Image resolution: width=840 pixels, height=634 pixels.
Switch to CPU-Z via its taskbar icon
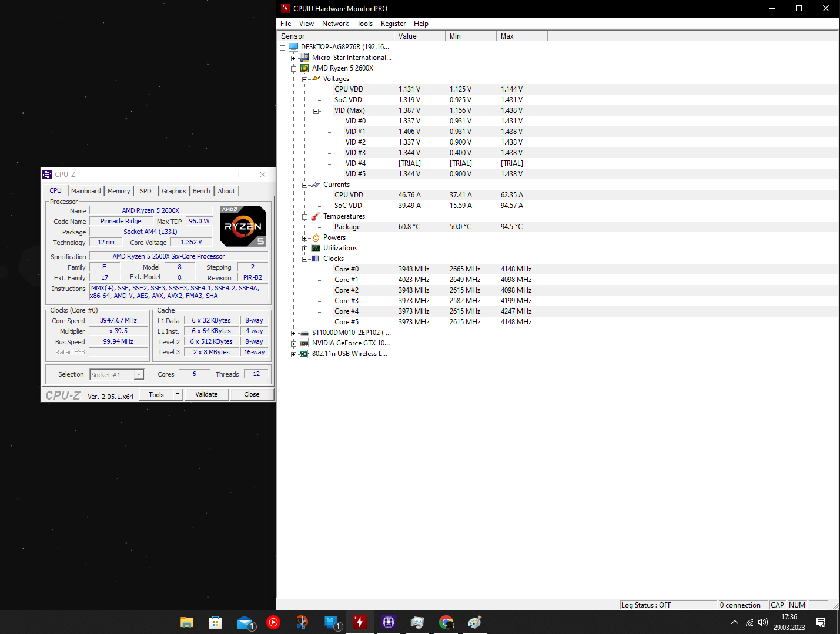coord(389,622)
